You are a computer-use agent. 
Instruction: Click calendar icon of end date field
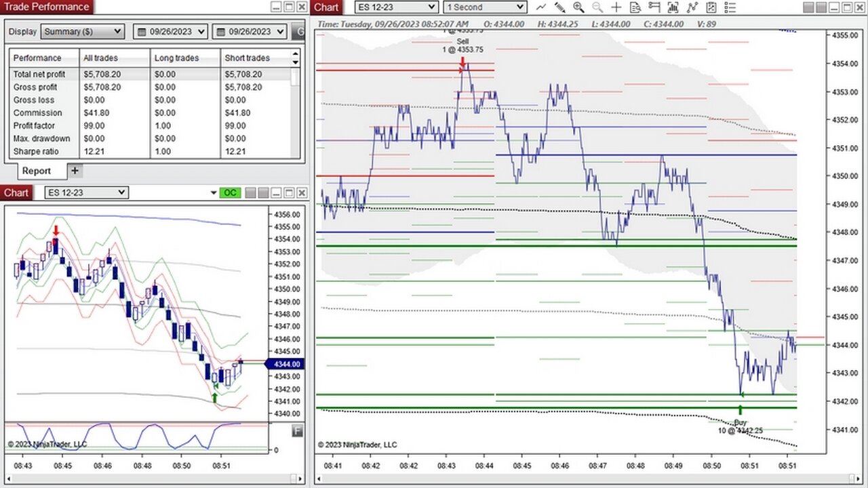pos(220,32)
